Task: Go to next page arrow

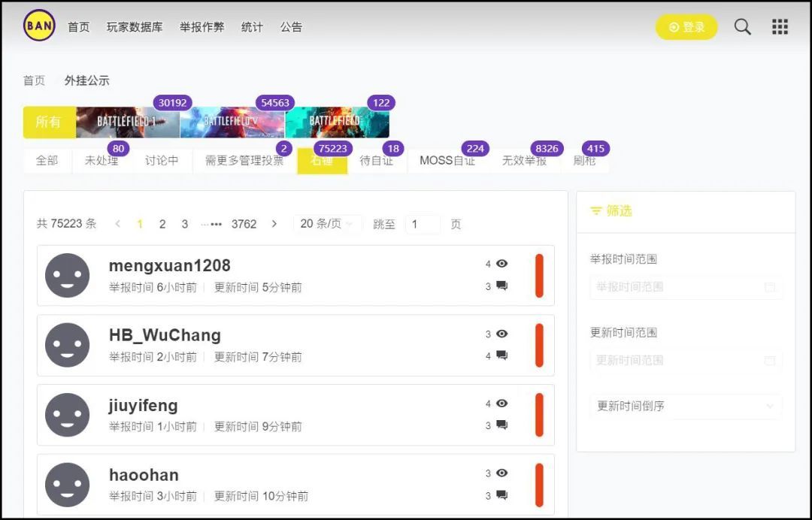Action: click(x=274, y=223)
